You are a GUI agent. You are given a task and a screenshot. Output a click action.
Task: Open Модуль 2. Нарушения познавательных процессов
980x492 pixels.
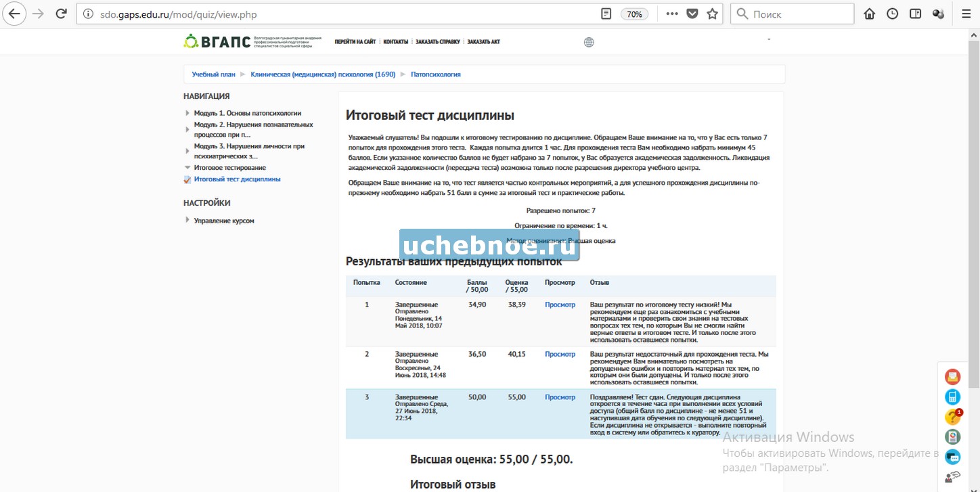pos(253,129)
